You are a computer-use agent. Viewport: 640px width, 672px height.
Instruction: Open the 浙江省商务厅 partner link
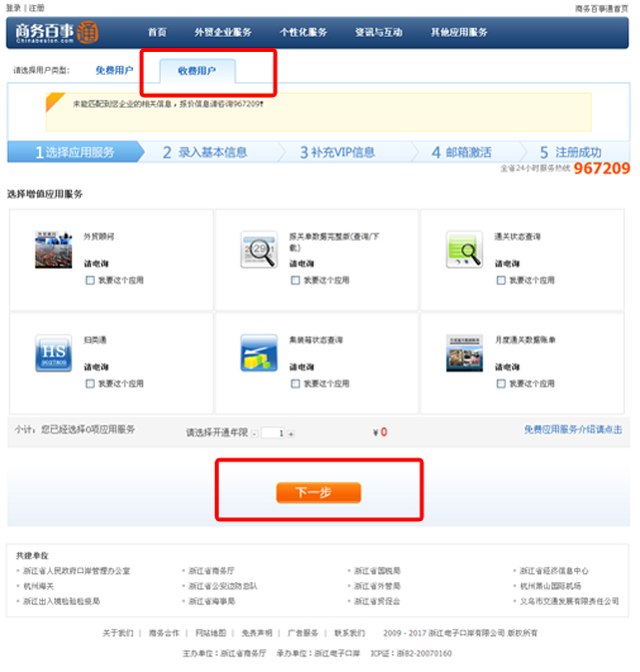click(212, 571)
